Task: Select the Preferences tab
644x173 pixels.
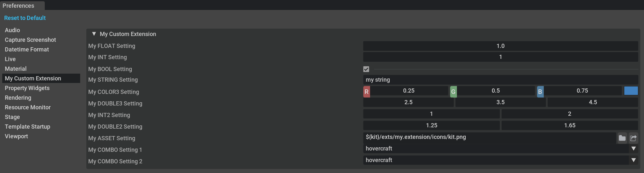Action: tap(18, 6)
